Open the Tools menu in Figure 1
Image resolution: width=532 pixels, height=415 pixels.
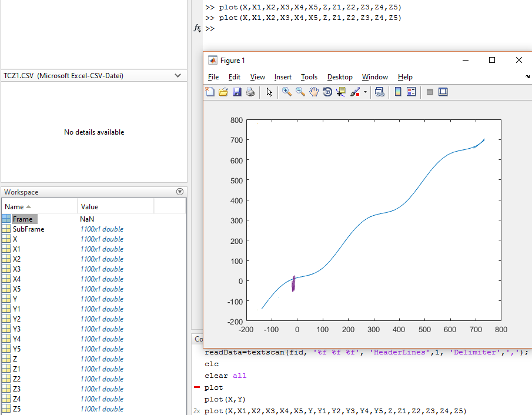click(x=309, y=77)
